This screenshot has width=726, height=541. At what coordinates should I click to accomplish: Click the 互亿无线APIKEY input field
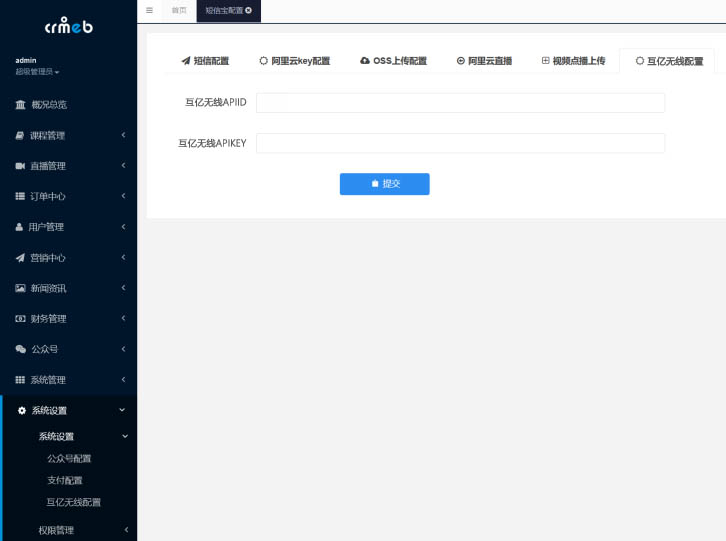tap(460, 143)
